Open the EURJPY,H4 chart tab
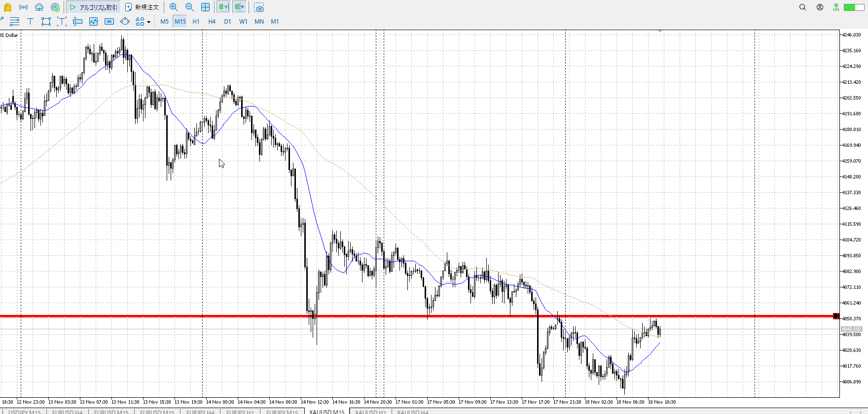 click(200, 412)
